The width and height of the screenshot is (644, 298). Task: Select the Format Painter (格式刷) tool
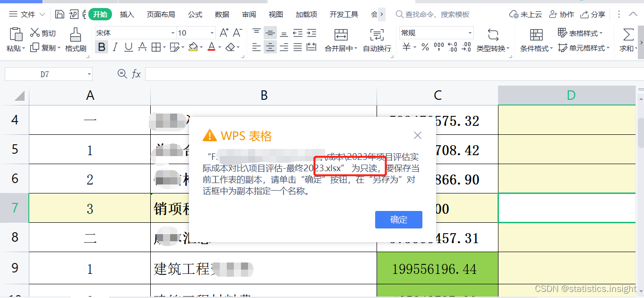click(76, 40)
